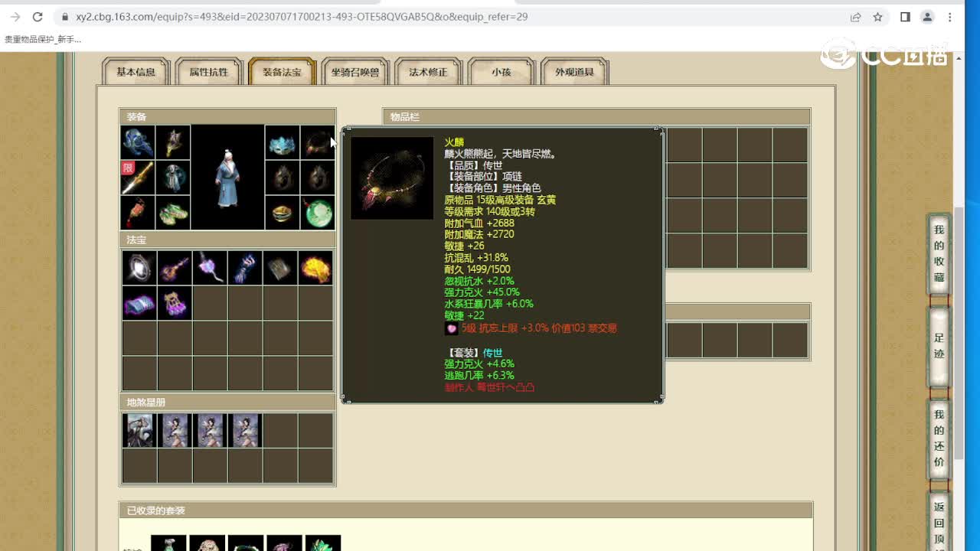
Task: Select the purple scroll treasure icon
Action: pyautogui.click(x=139, y=303)
